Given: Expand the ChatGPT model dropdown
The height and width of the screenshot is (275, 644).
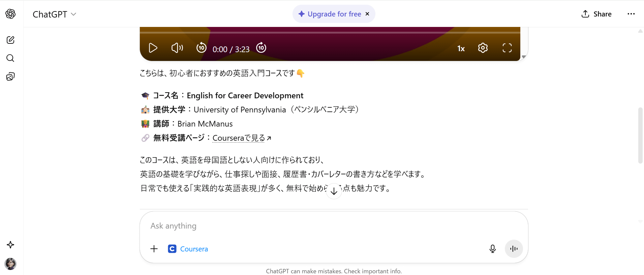Looking at the screenshot, I should pos(54,14).
